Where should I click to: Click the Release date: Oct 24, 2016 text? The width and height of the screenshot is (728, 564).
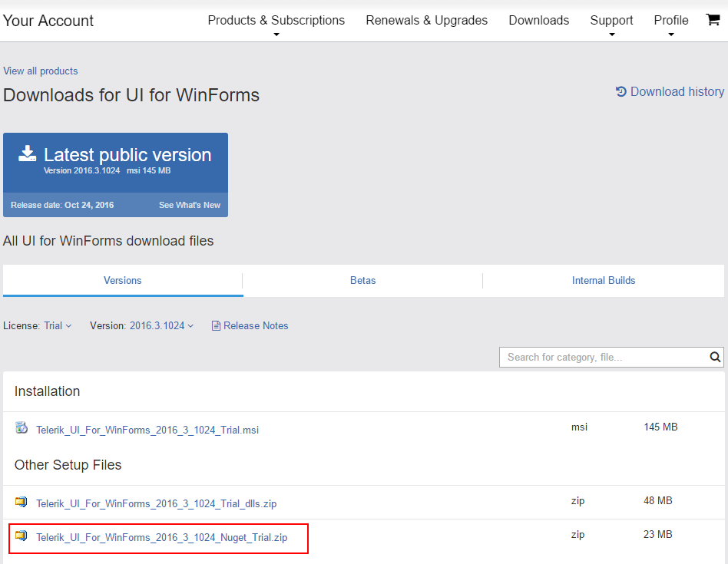point(62,205)
